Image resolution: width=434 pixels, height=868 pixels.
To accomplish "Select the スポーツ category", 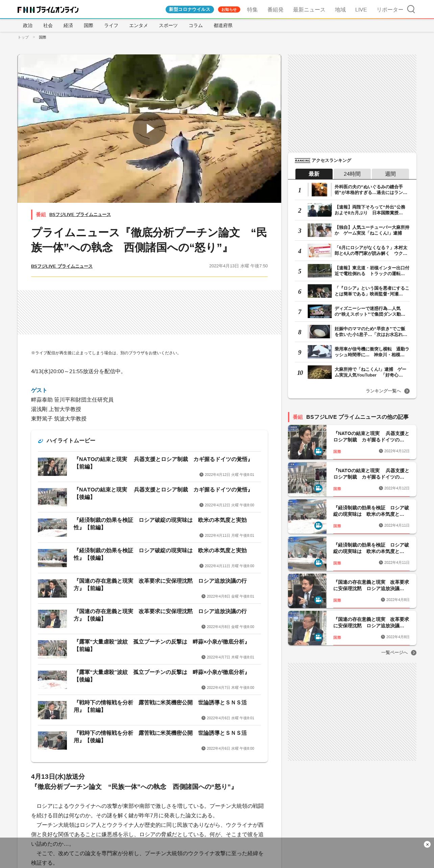I will click(x=168, y=25).
